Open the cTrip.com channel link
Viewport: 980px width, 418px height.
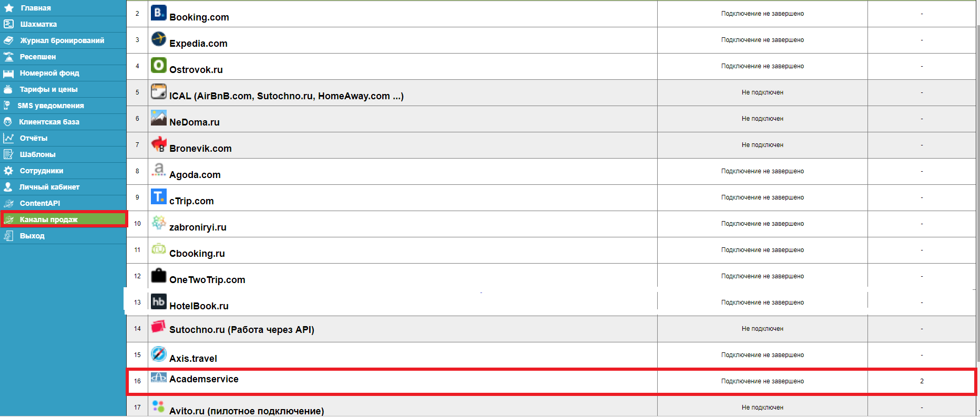191,201
